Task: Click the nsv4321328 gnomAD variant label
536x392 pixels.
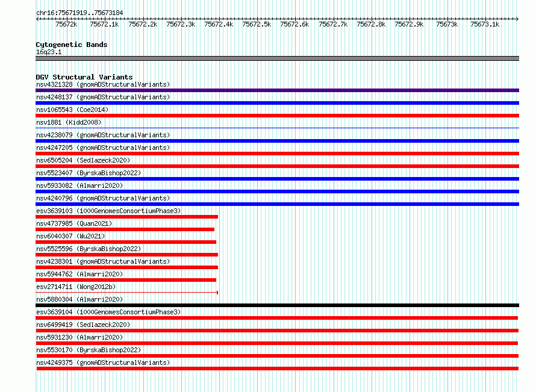Action: 103,84
